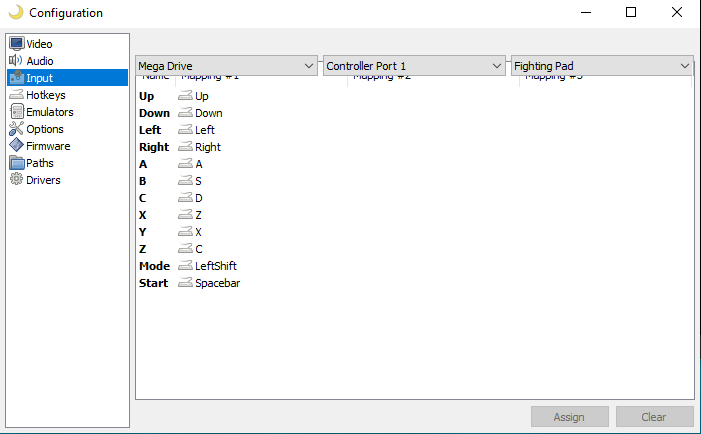Select the LeftShift mapping value

click(x=216, y=266)
